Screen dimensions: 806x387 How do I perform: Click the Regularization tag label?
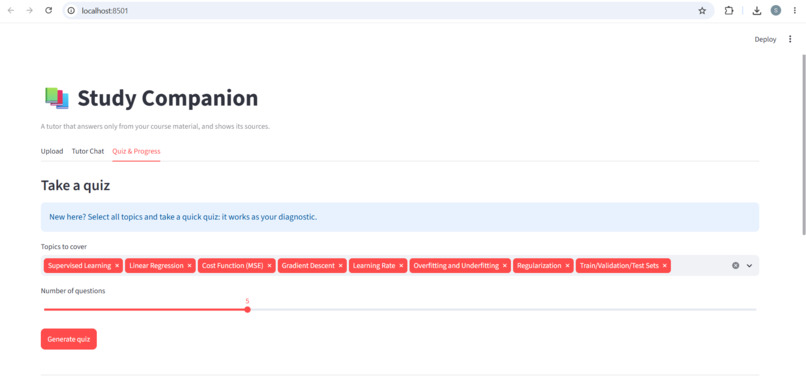tap(539, 266)
